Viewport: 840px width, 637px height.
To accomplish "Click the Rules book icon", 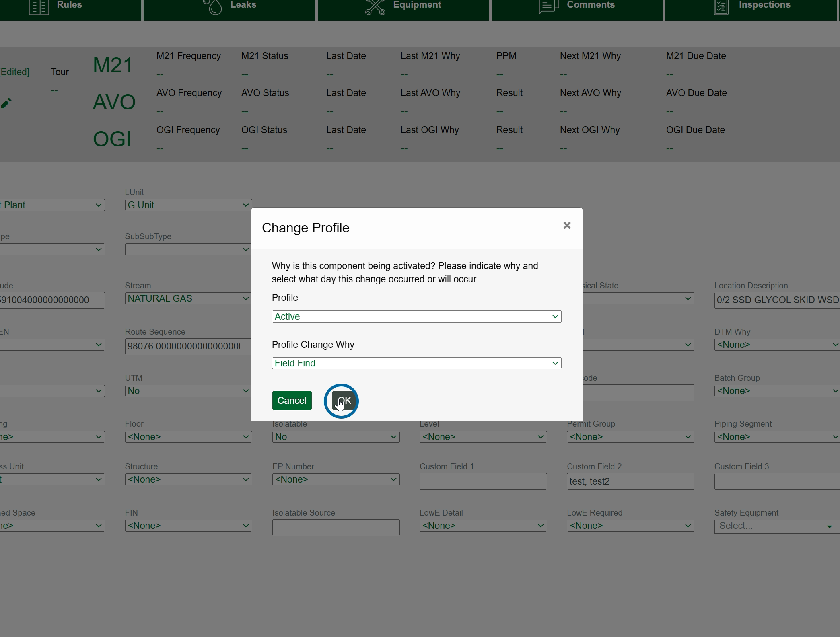I will 39,7.
